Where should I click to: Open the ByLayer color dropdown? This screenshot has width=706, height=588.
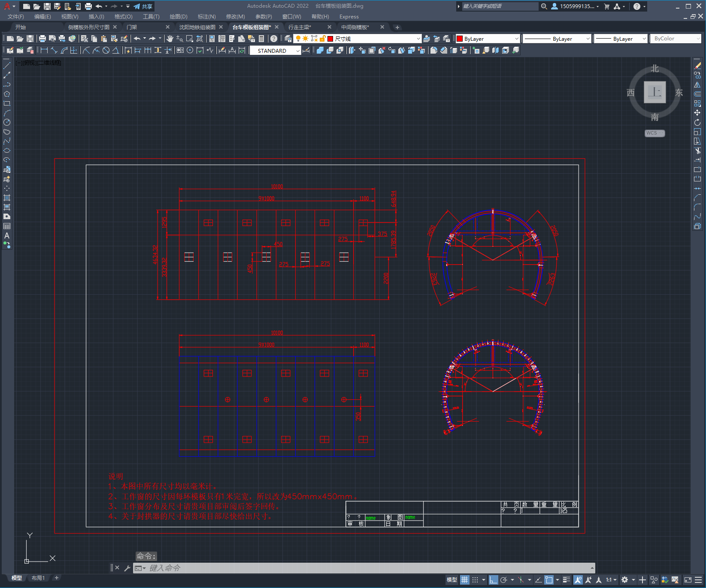click(488, 39)
